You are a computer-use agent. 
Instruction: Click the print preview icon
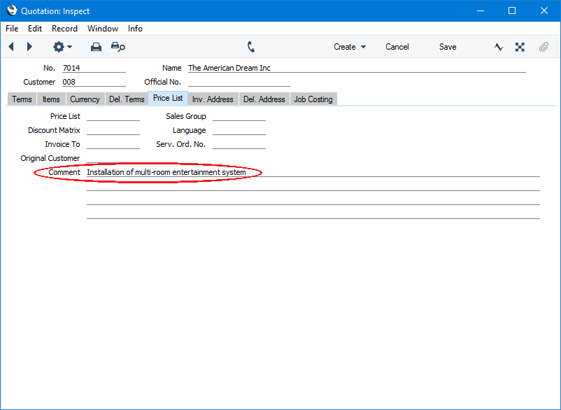(118, 47)
